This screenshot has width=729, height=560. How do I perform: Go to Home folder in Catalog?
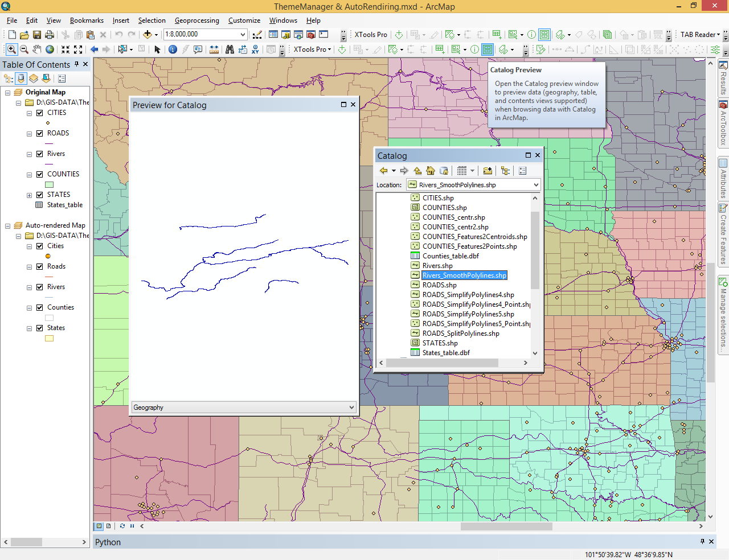[x=431, y=171]
